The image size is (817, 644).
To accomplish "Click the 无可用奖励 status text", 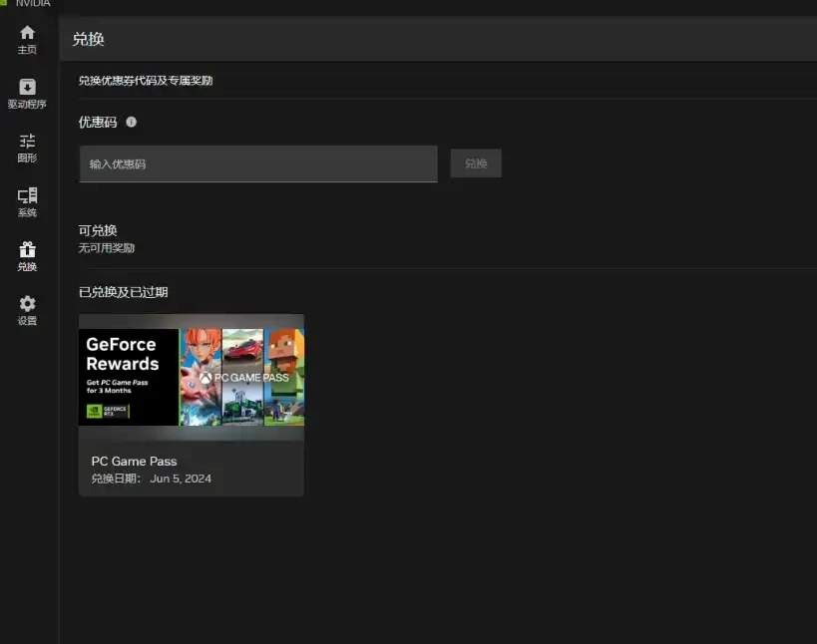I will [107, 248].
